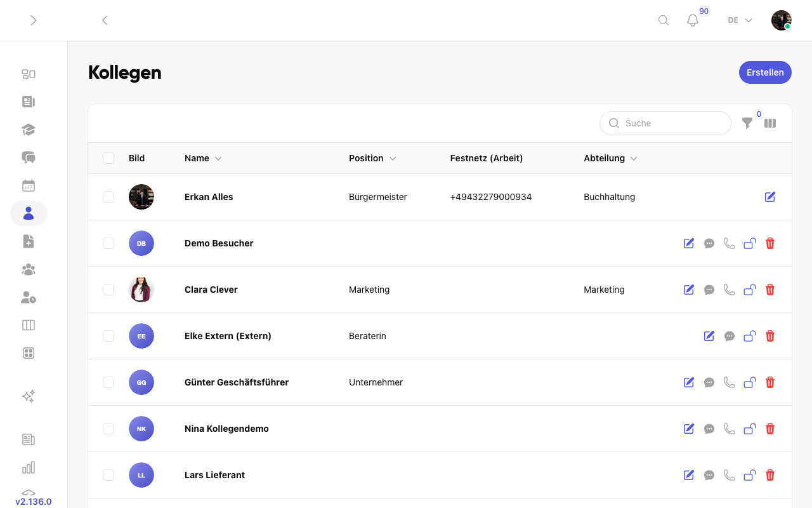The width and height of the screenshot is (812, 508).
Task: Open the Abteilung column dropdown arrow
Action: click(x=634, y=158)
